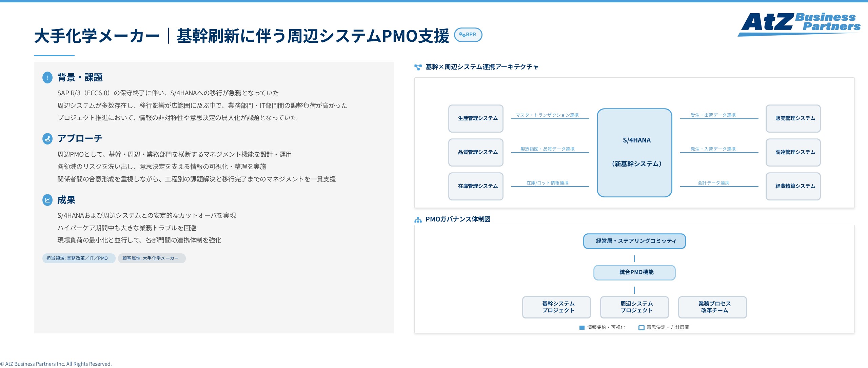This screenshot has height=368, width=868.
Task: Select the chart icon beside 成果
Action: 47,200
